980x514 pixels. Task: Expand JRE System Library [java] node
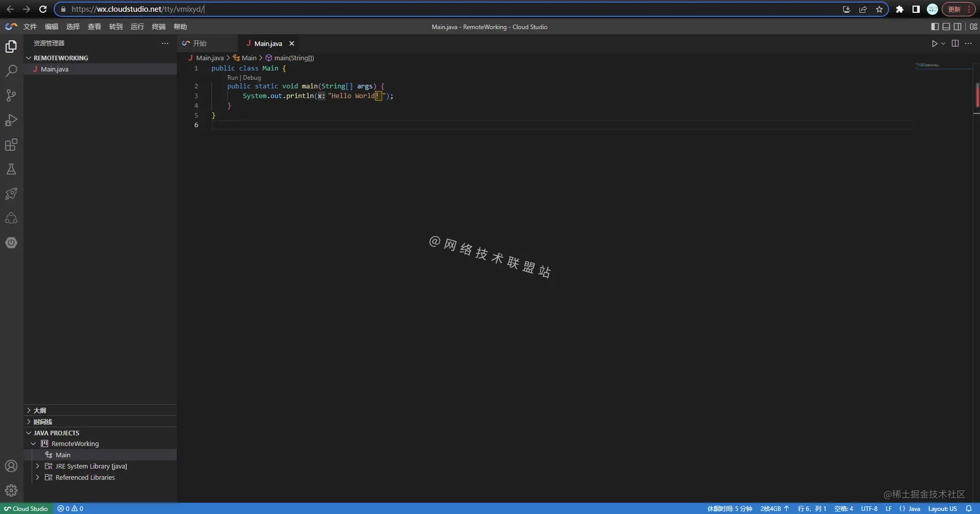100,466
